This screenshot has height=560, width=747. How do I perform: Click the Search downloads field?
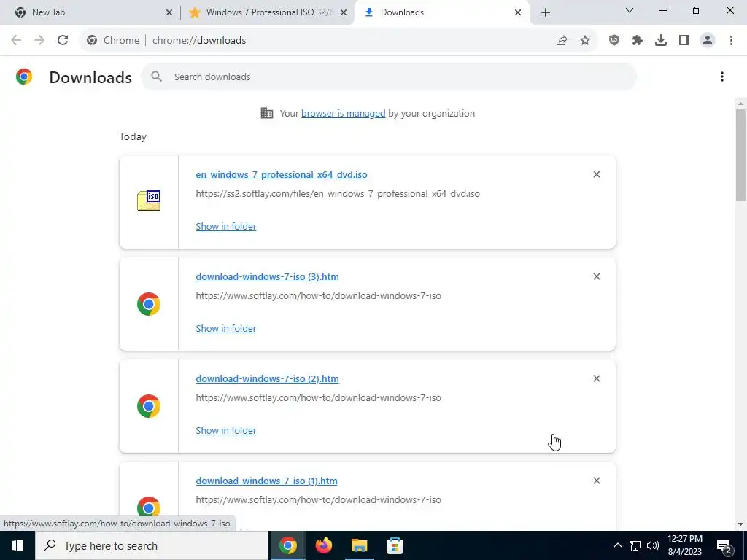389,77
